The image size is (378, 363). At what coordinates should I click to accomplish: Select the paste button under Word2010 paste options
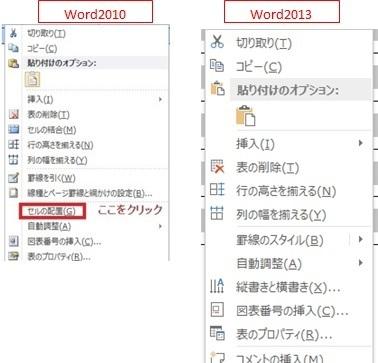[33, 79]
